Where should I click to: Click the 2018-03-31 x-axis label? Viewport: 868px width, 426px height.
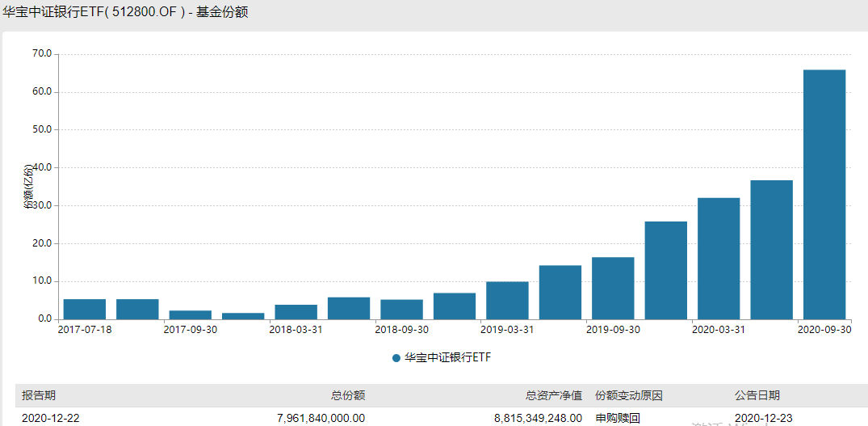coord(296,329)
